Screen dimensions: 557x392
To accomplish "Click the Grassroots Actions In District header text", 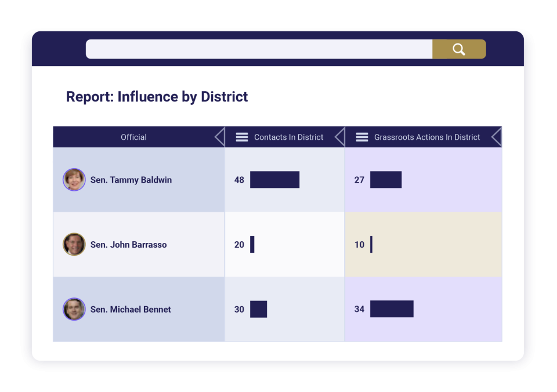I will pyautogui.click(x=427, y=137).
